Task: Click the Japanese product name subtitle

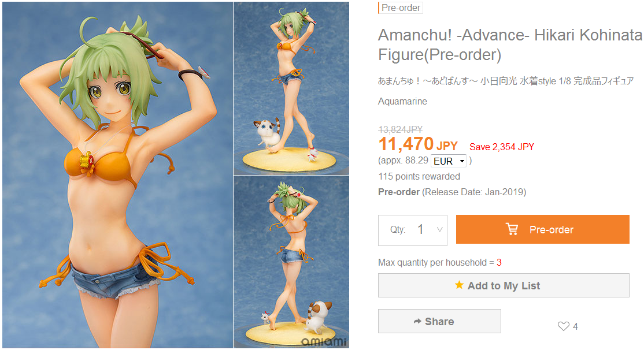Action: click(506, 81)
